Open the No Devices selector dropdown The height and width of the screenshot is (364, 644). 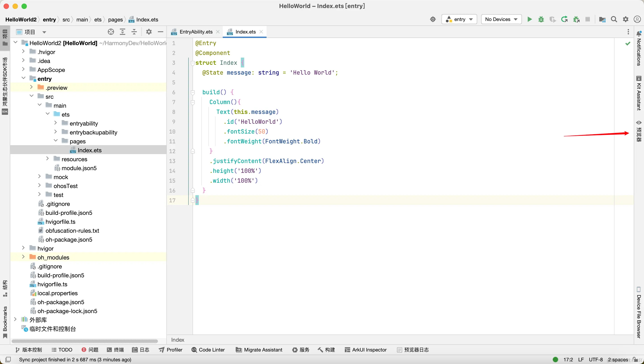click(x=501, y=19)
